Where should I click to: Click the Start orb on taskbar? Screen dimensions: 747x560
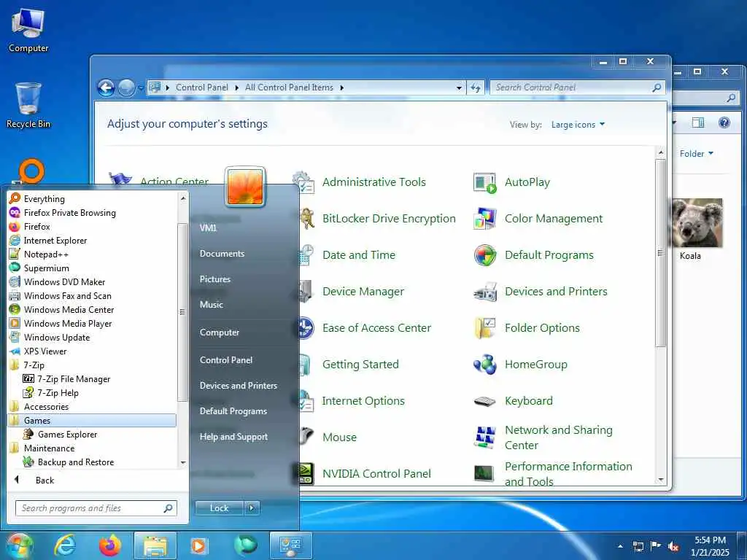[x=19, y=545]
